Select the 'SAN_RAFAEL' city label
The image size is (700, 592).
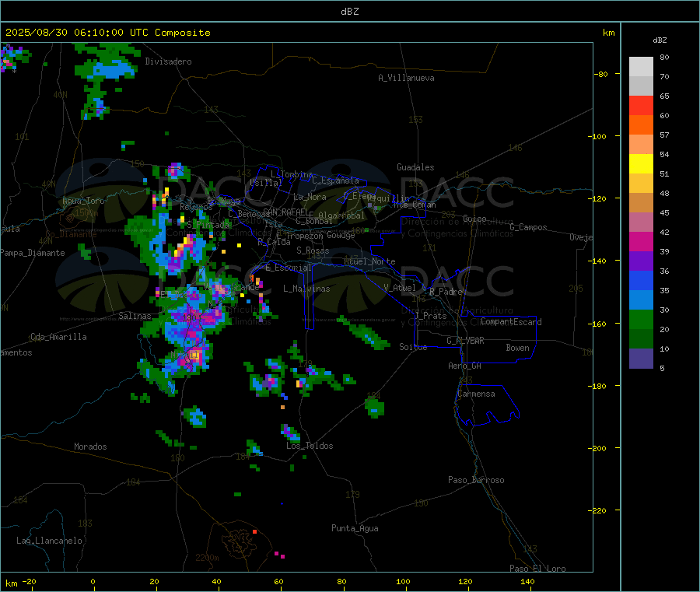click(x=285, y=212)
